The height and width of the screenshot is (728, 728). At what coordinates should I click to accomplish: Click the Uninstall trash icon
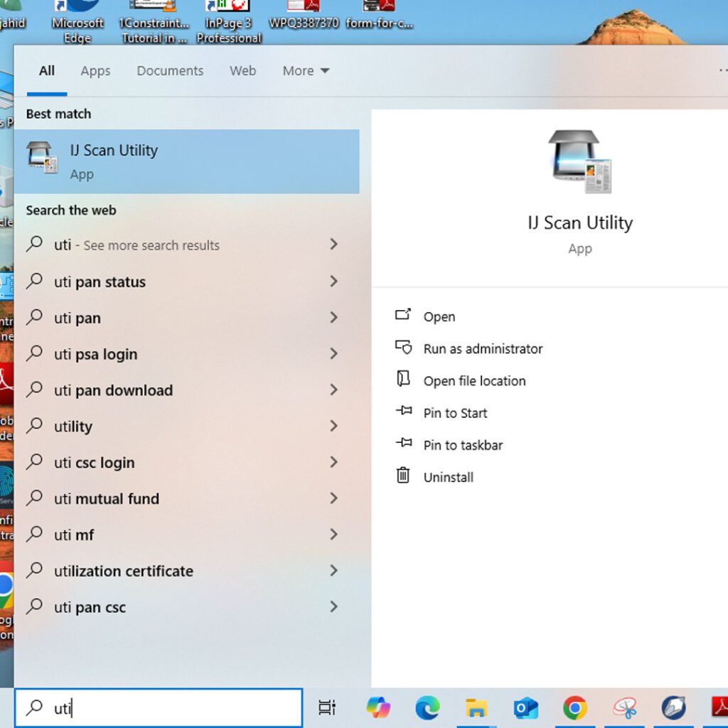(403, 476)
